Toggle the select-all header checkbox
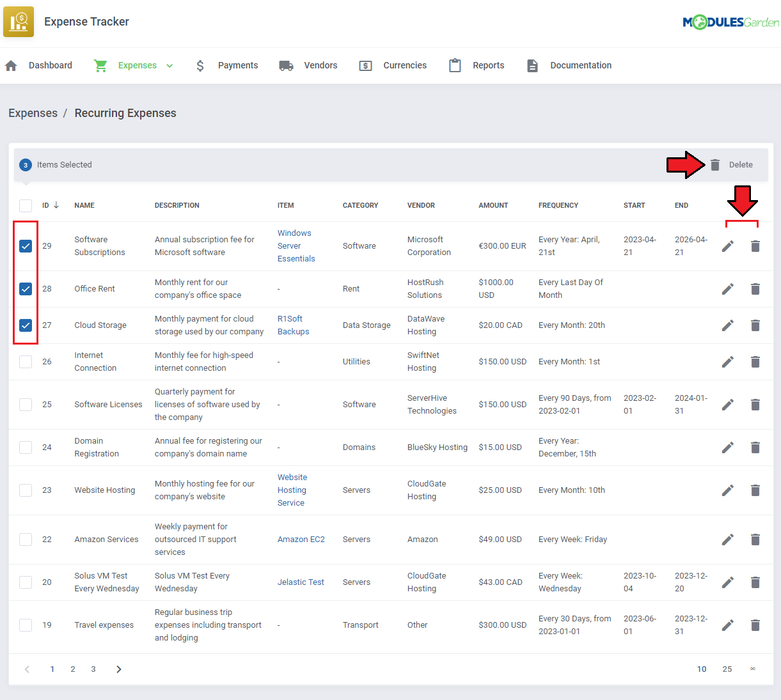The image size is (781, 700). pyautogui.click(x=26, y=206)
